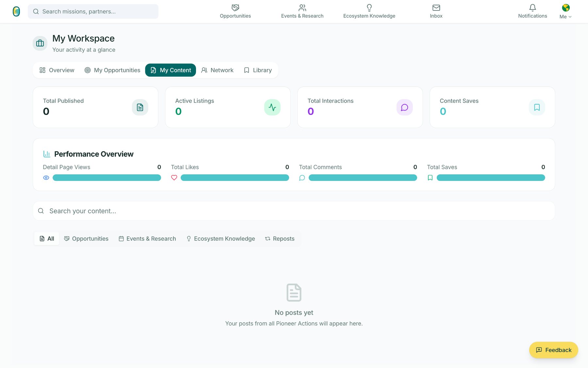Click the Total Interactions chat bubble icon
Screen dimensions: 588x368
point(405,107)
